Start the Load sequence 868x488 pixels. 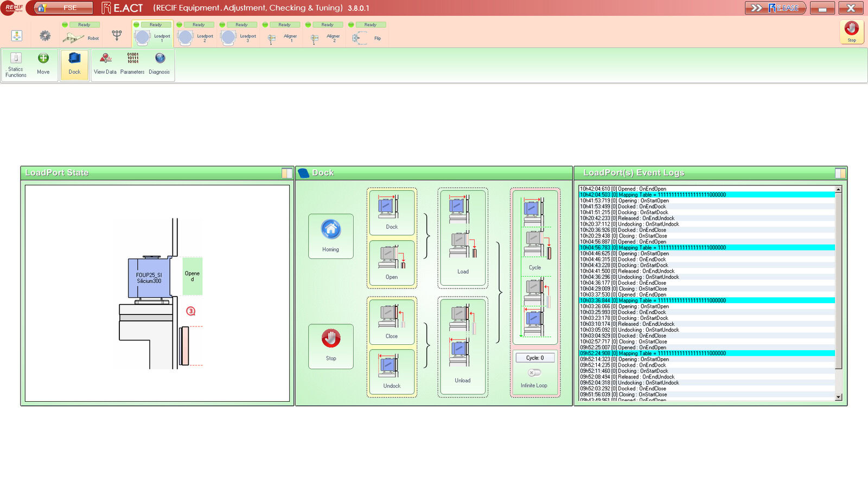(463, 237)
